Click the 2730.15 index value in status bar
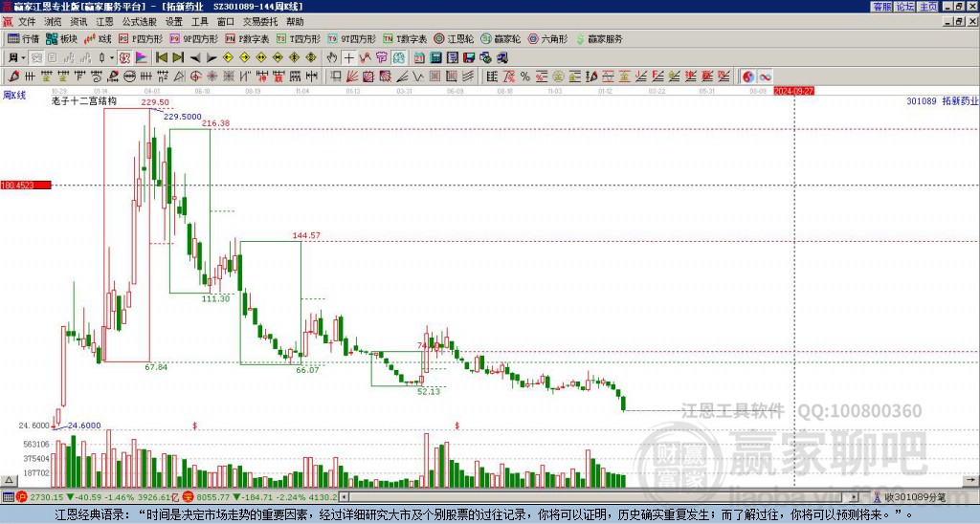The height and width of the screenshot is (524, 980). pyautogui.click(x=48, y=497)
